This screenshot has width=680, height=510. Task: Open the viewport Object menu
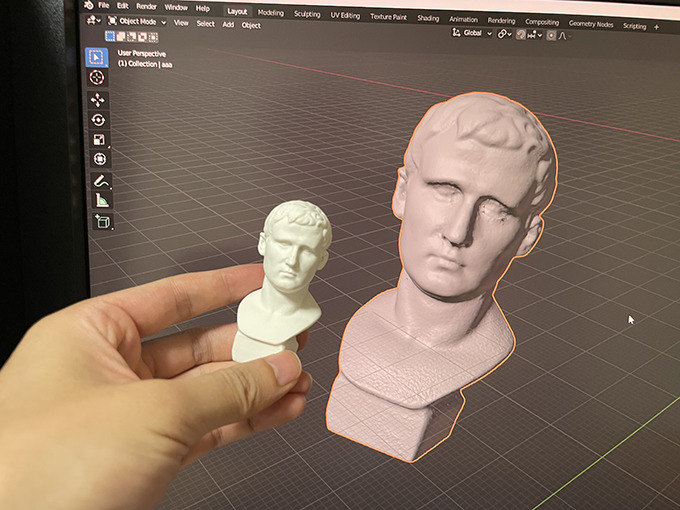[251, 25]
